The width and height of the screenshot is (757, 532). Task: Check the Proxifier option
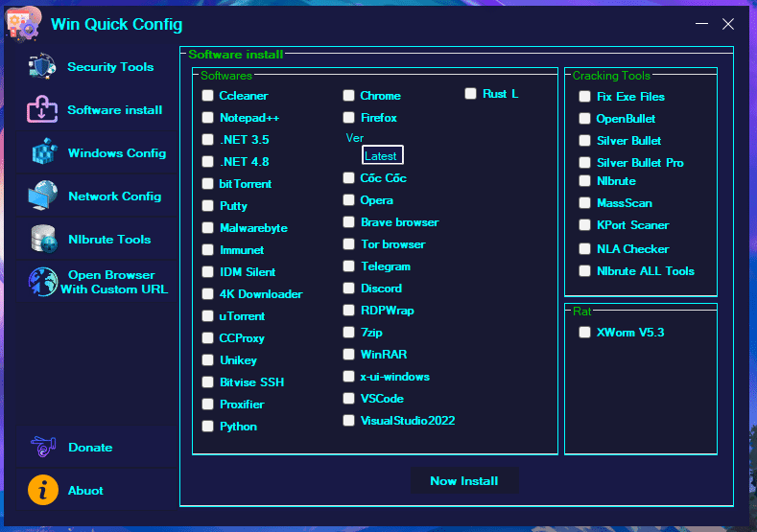207,404
